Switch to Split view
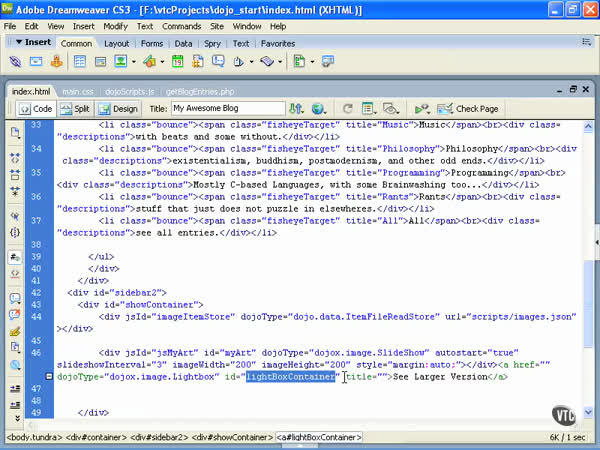This screenshot has height=450, width=600. (x=75, y=108)
